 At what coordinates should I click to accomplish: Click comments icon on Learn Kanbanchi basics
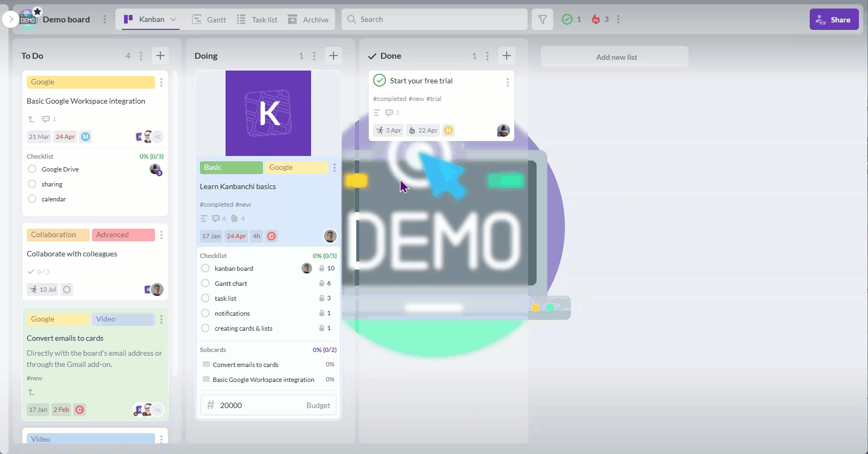(x=216, y=218)
